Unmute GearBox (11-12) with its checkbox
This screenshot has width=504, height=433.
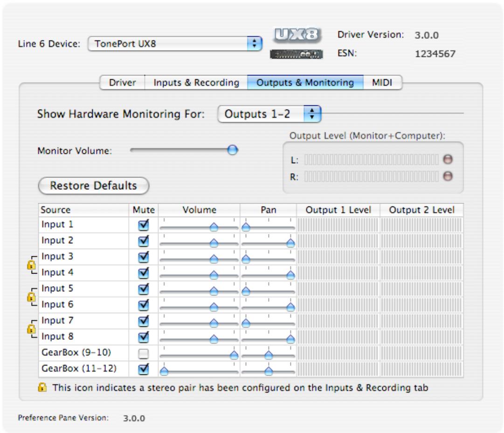tap(143, 370)
